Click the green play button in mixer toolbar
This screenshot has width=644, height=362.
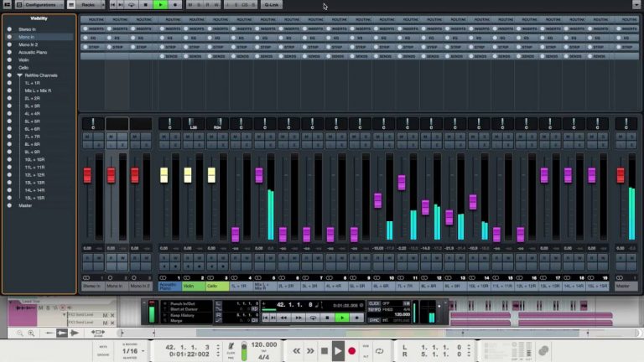click(x=160, y=5)
